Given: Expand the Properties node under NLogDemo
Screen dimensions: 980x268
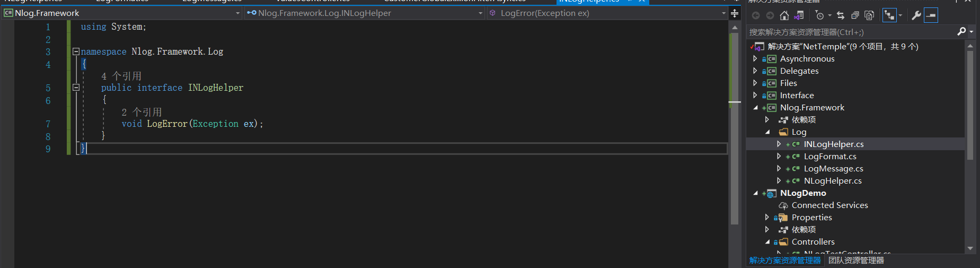Looking at the screenshot, I should (767, 217).
